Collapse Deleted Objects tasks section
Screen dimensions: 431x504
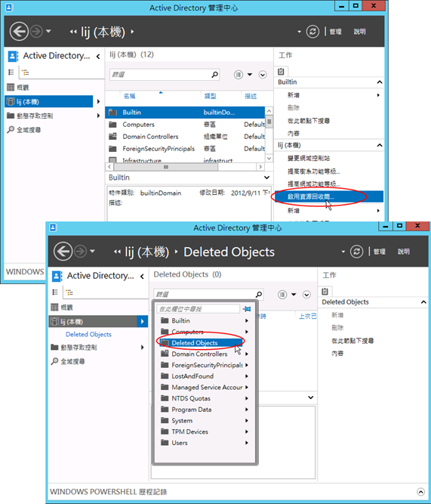423,301
